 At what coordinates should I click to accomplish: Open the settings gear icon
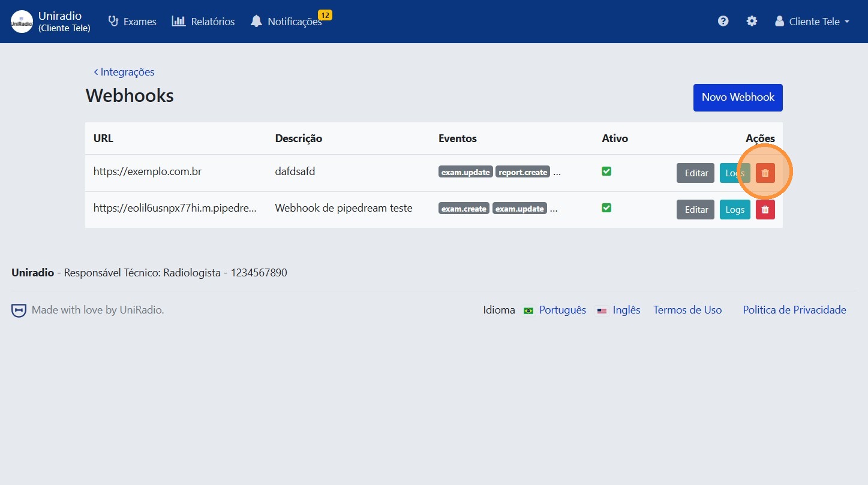coord(752,21)
